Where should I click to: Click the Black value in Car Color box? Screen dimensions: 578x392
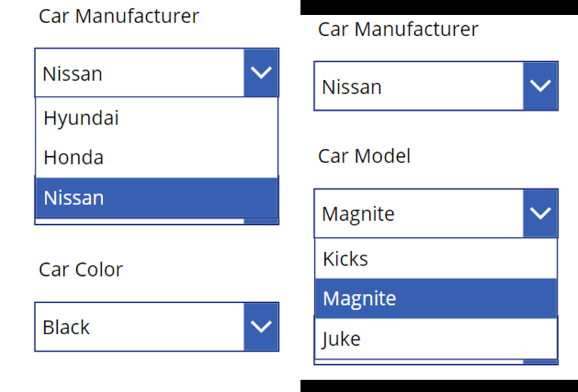66,327
